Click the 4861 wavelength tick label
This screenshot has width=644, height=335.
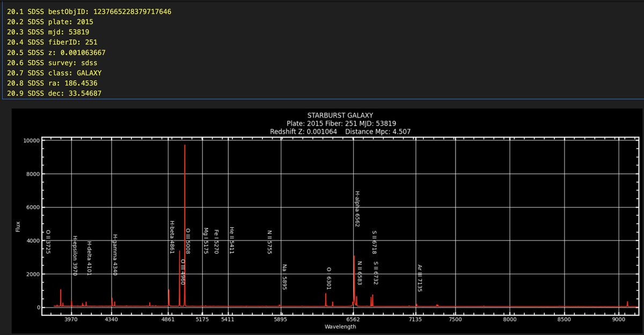(x=168, y=319)
